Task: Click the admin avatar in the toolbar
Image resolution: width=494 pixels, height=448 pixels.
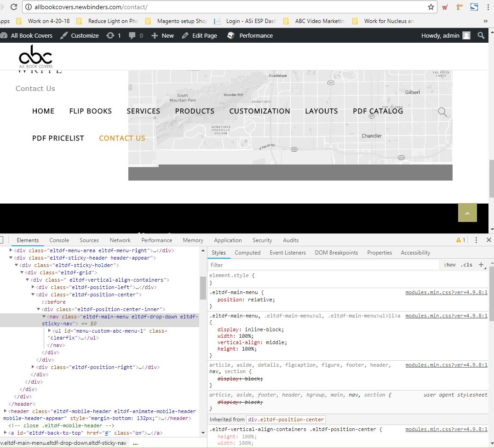Action: pos(466,35)
